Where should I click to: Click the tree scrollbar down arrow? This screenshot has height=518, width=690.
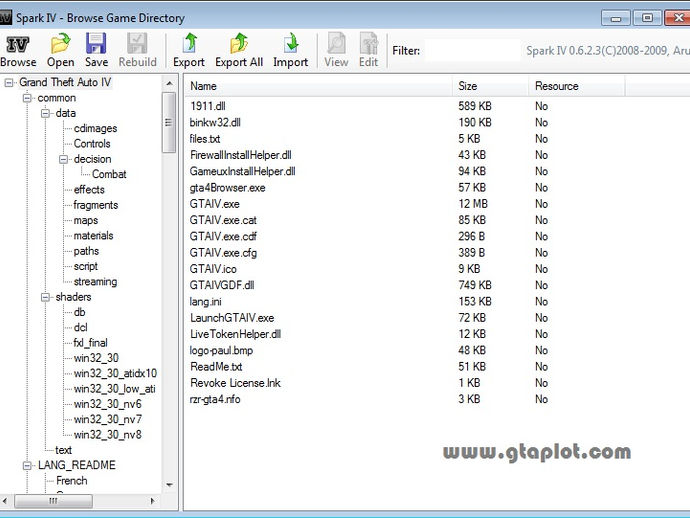click(169, 485)
